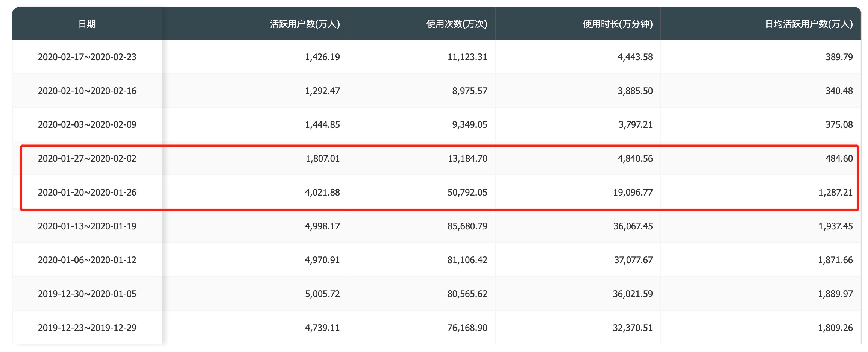The height and width of the screenshot is (352, 868).
Task: Click the 使用时长(万分钟) column header
Action: (x=618, y=24)
